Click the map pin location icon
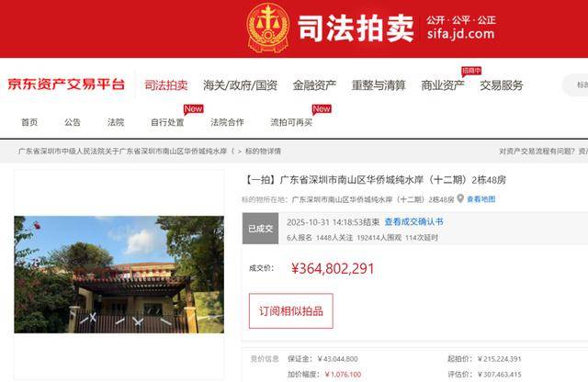588x382 pixels. [460, 198]
